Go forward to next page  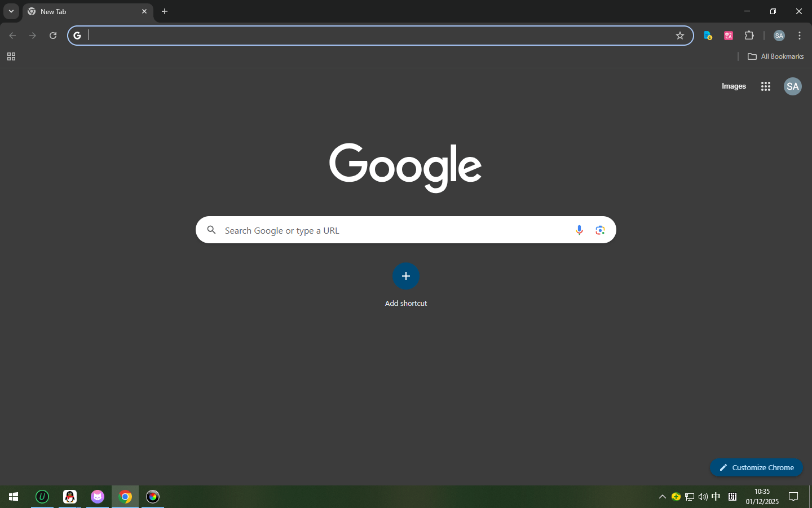[33, 36]
